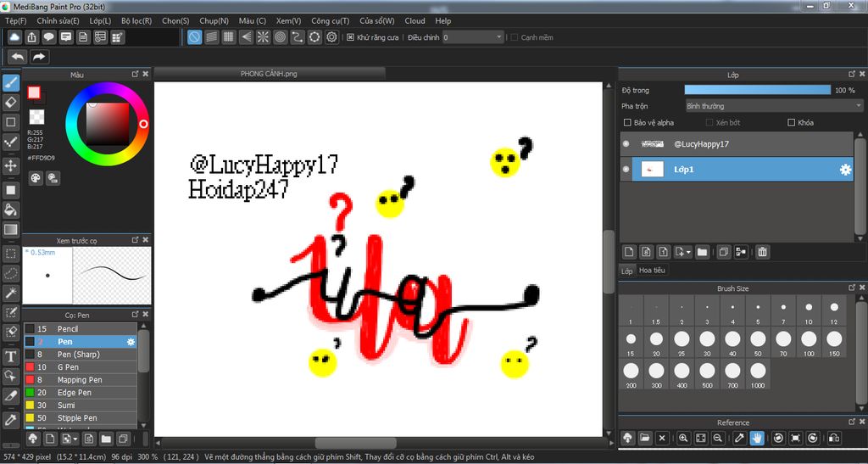Select the Magic Wand tool

11,293
